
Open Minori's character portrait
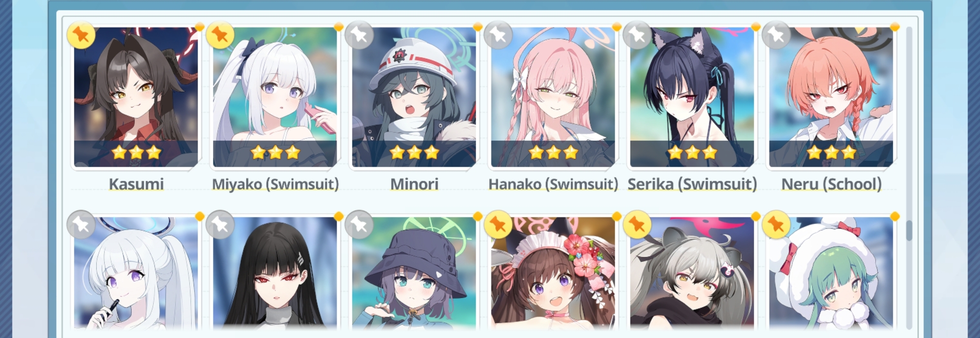pyautogui.click(x=414, y=97)
